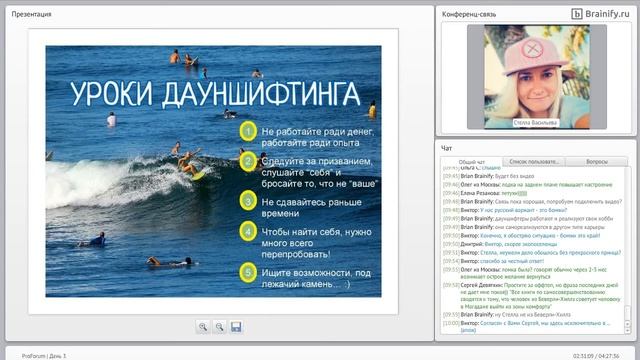Save the presentation with the floppy disk icon
The width and height of the screenshot is (640, 360).
[x=236, y=327]
